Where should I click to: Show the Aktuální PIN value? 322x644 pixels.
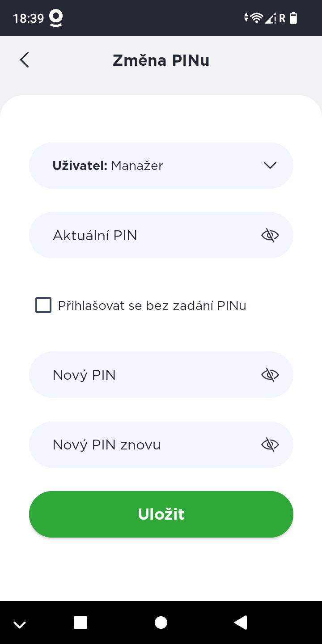(270, 235)
